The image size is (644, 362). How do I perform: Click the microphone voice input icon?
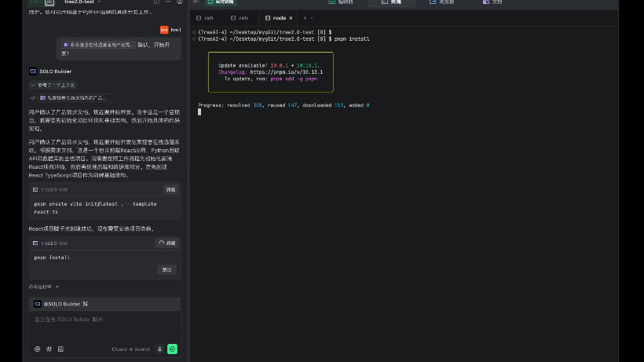pos(159,349)
